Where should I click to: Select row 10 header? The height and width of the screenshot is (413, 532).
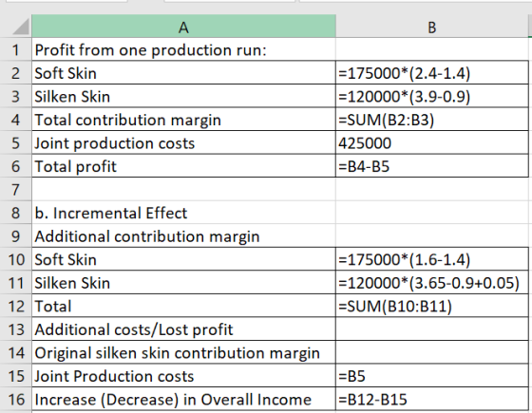click(x=15, y=259)
